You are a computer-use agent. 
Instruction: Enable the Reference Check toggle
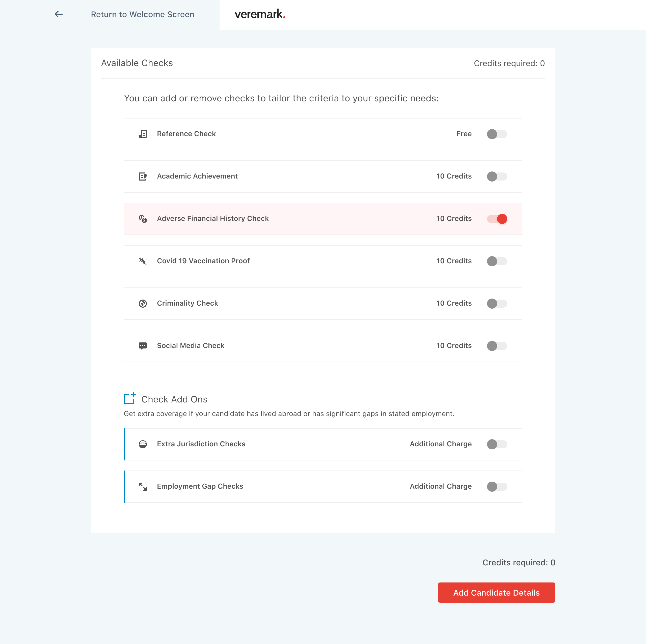coord(497,134)
